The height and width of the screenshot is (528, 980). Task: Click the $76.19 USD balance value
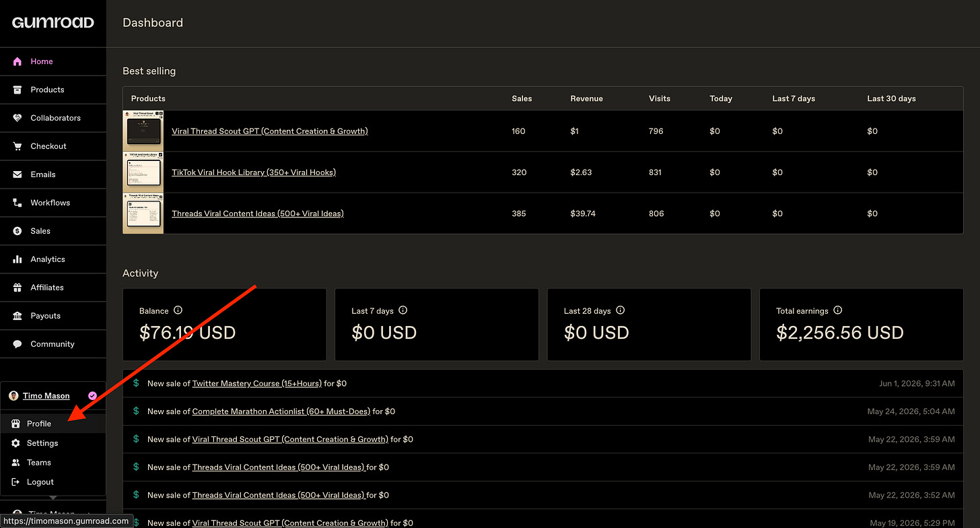tap(188, 333)
